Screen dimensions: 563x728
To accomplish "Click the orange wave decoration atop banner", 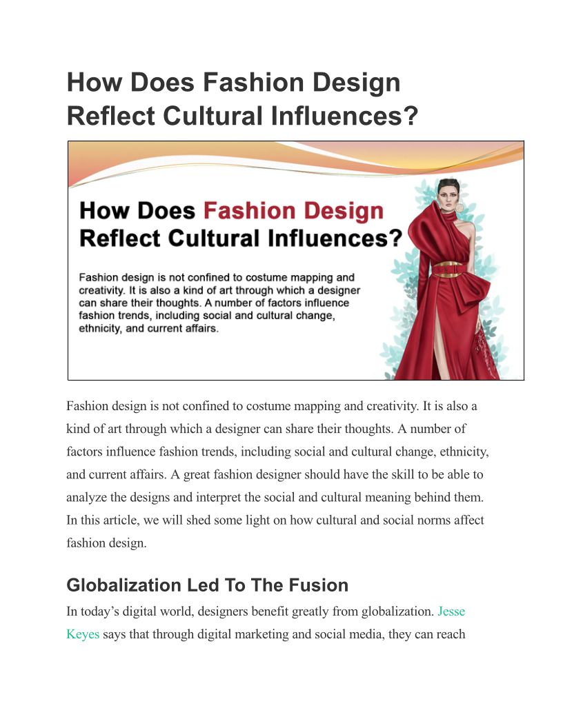I will click(x=296, y=163).
